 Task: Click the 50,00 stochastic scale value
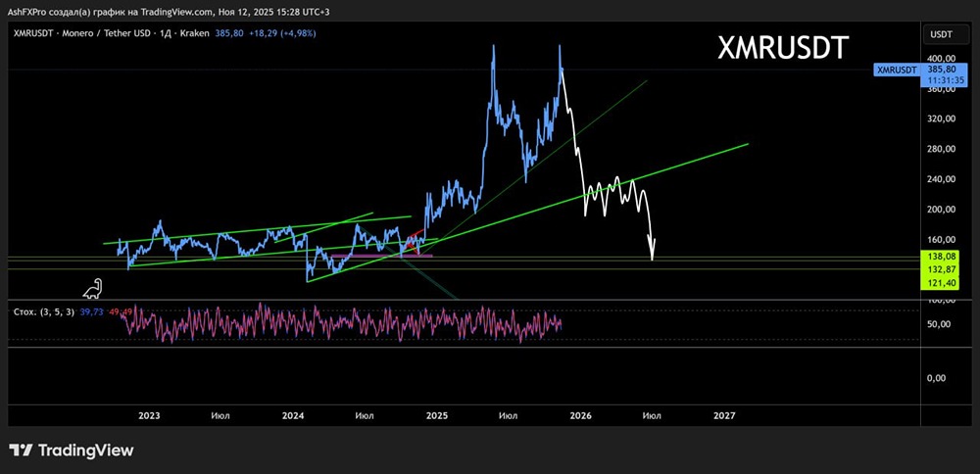pyautogui.click(x=937, y=324)
